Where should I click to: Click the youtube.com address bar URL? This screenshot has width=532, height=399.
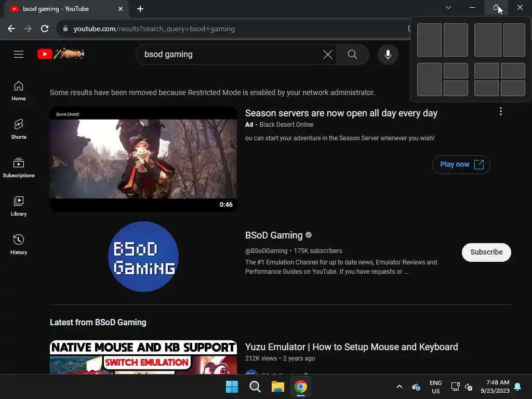coord(154,29)
